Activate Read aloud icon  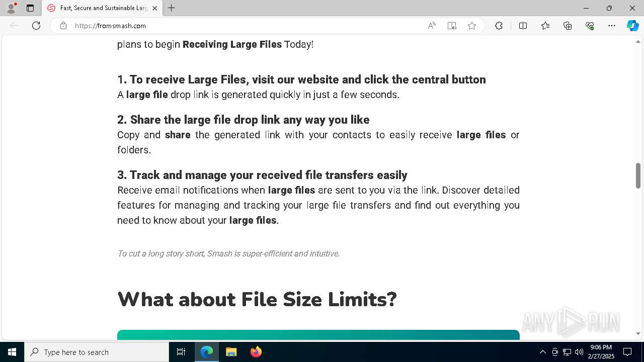(432, 26)
